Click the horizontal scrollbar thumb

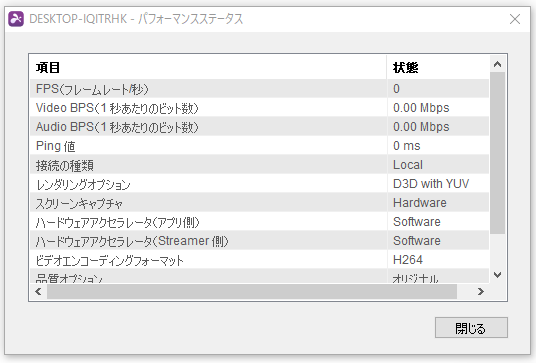pyautogui.click(x=252, y=292)
